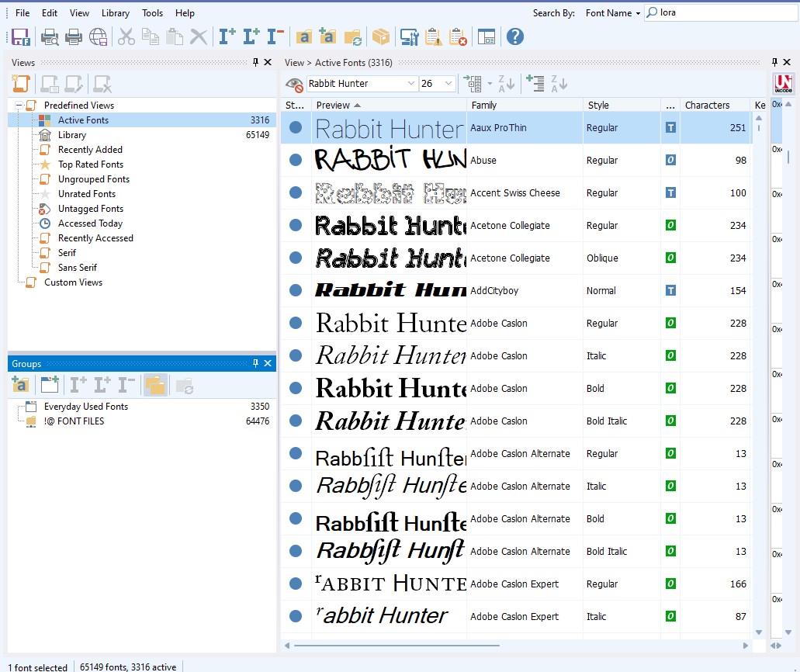Image resolution: width=800 pixels, height=672 pixels.
Task: Click the Uninstall font (I−) toolbar icon
Action: coord(275,36)
